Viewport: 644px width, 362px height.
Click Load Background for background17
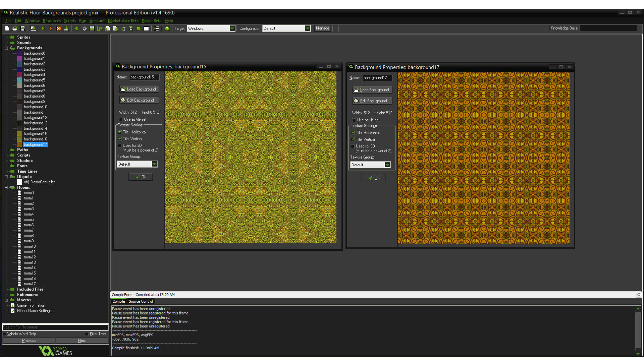pyautogui.click(x=372, y=89)
